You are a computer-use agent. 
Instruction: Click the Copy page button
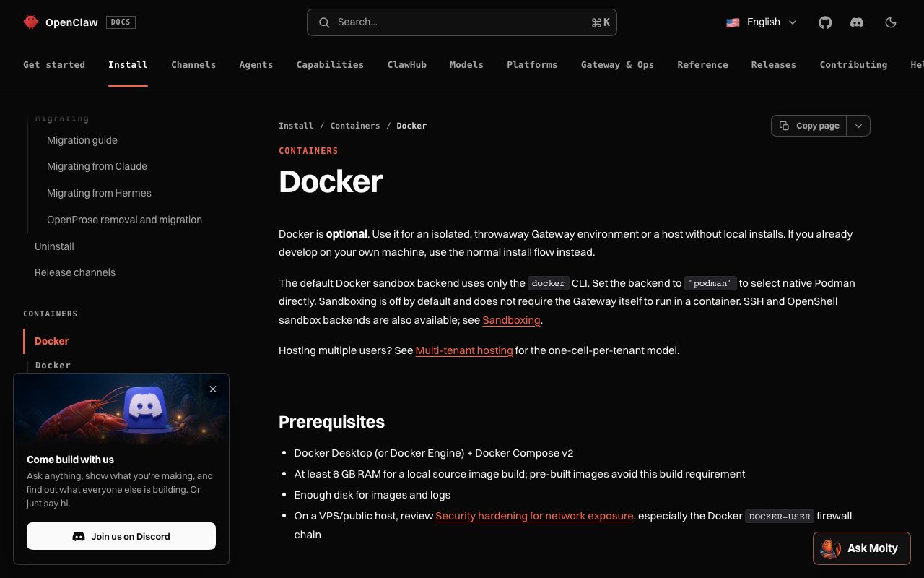[809, 126]
